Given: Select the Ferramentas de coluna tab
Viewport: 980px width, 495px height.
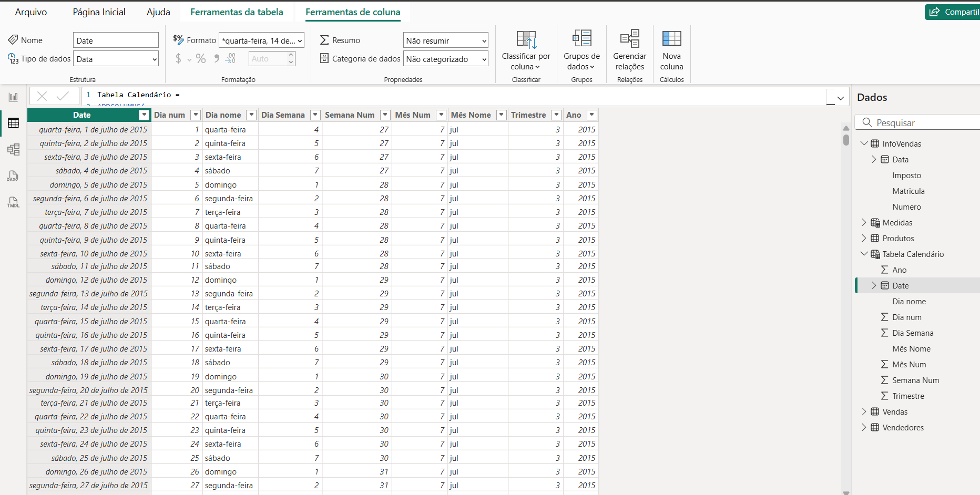Looking at the screenshot, I should point(353,12).
